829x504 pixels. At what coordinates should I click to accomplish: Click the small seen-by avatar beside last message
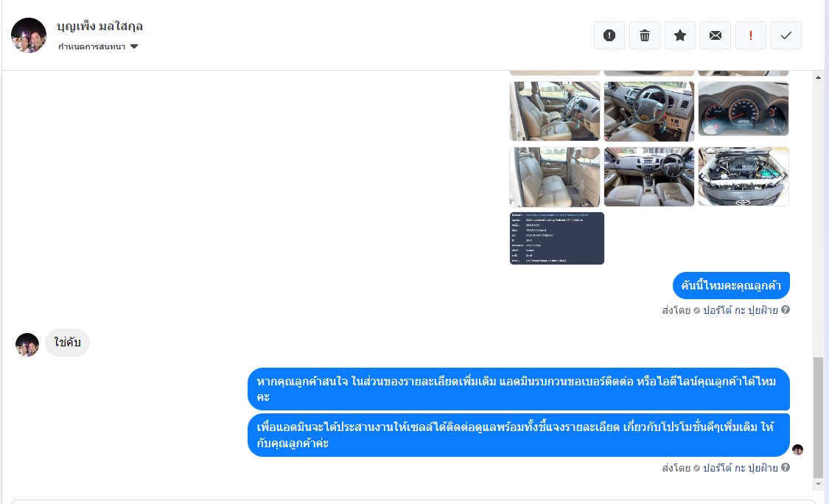click(x=798, y=449)
